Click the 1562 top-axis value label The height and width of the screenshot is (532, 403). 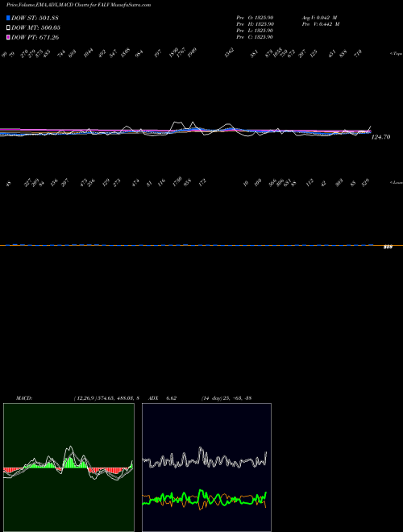[x=230, y=53]
